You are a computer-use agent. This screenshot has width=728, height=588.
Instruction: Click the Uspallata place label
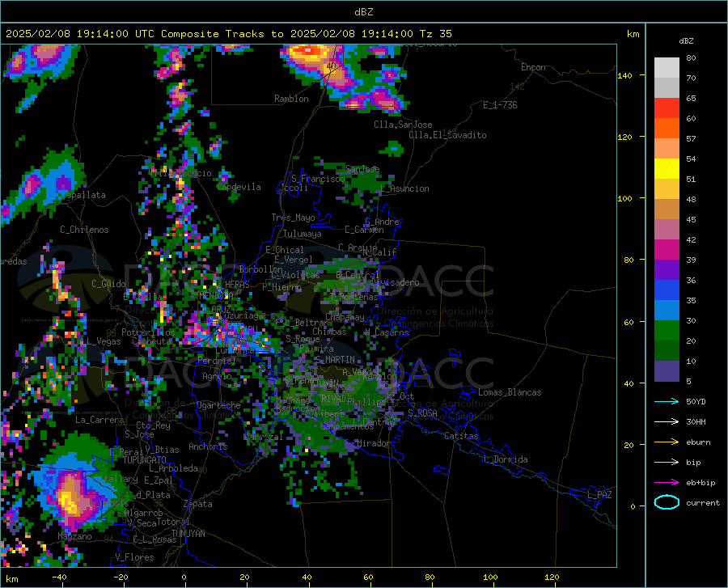point(83,196)
